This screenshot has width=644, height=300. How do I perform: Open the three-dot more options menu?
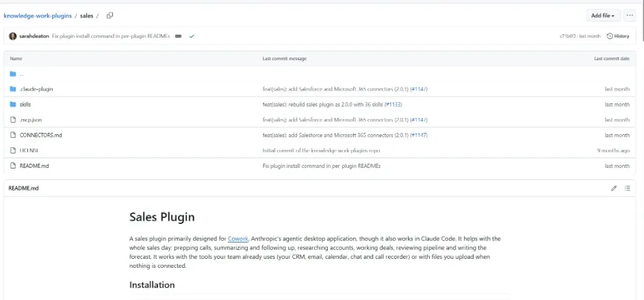tap(630, 16)
